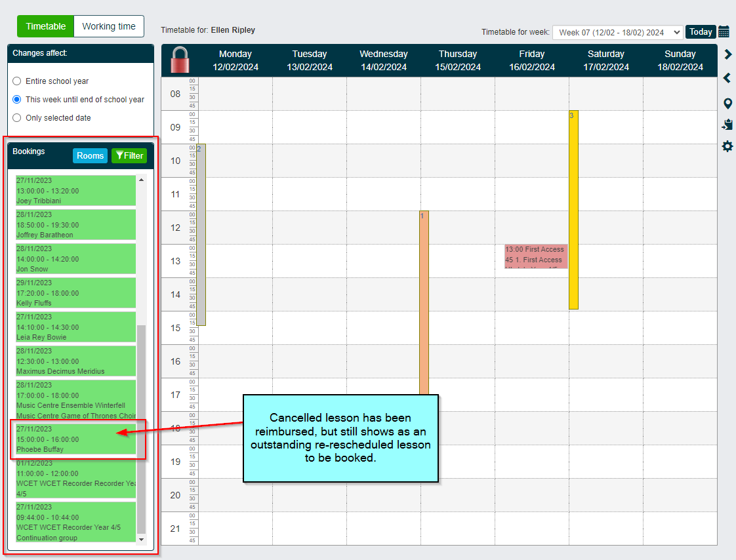Viewport: 736px width, 560px height.
Task: Click the bookings list scrollbar thumb
Action: pos(141,429)
